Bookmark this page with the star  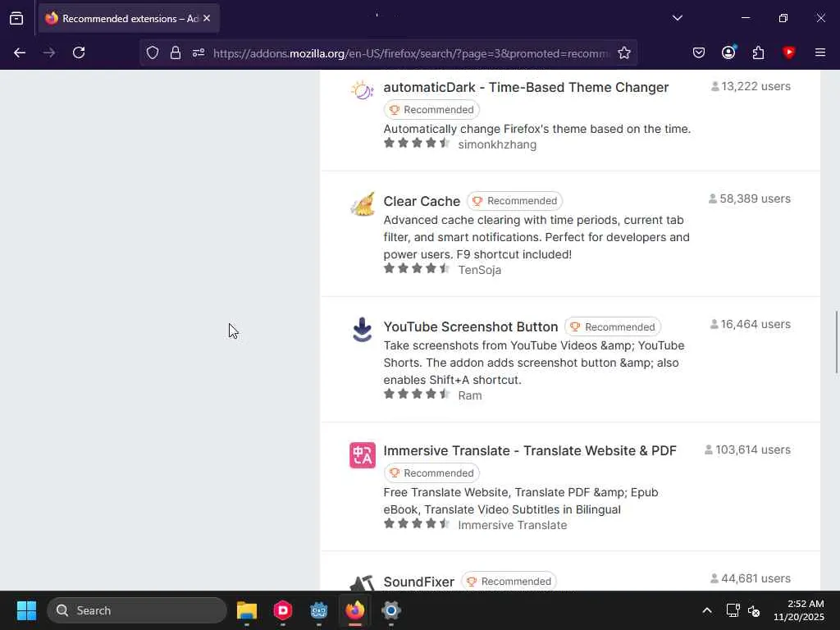click(x=624, y=52)
